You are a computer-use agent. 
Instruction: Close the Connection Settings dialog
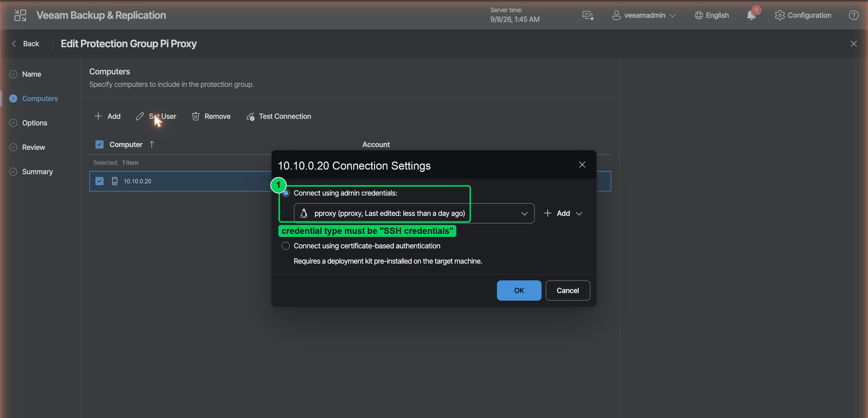click(x=582, y=165)
